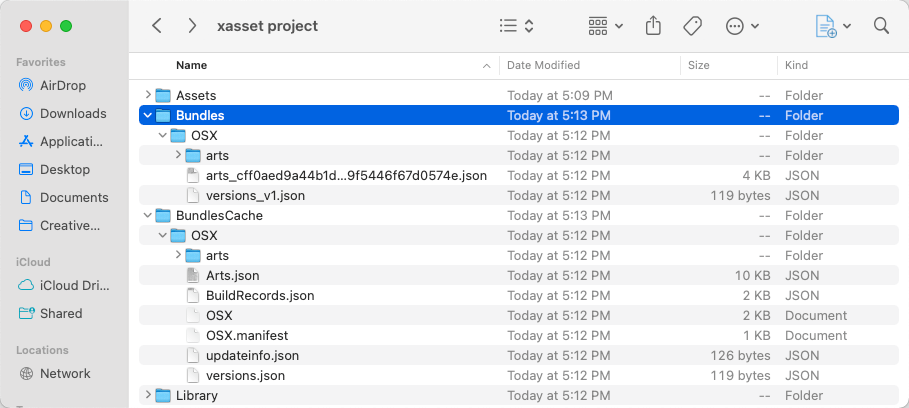Screen dimensions: 909x408
Task: Collapse the Bundles folder
Action: (x=148, y=115)
